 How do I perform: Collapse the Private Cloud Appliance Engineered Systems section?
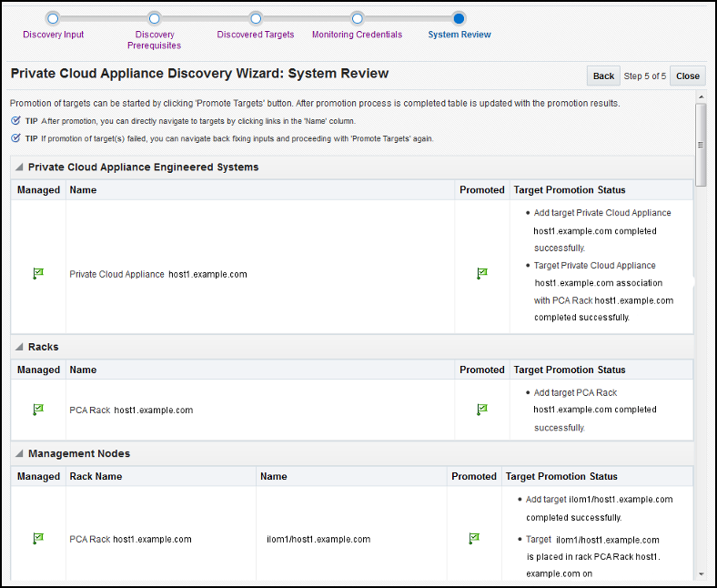19,167
